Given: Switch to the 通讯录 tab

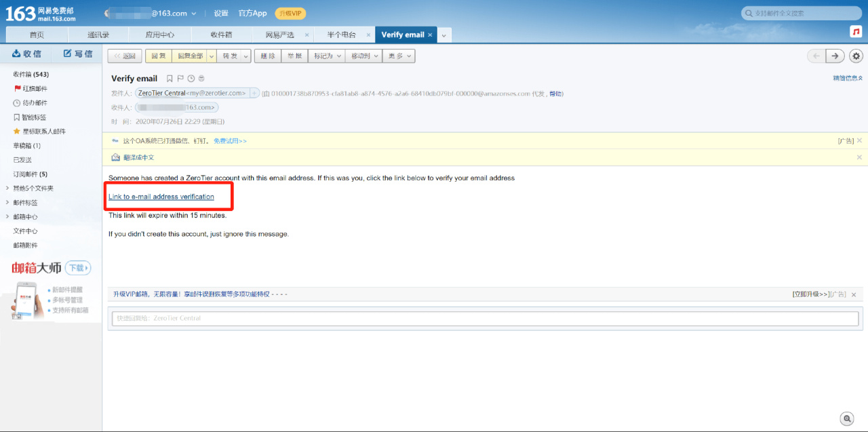Looking at the screenshot, I should pyautogui.click(x=98, y=35).
